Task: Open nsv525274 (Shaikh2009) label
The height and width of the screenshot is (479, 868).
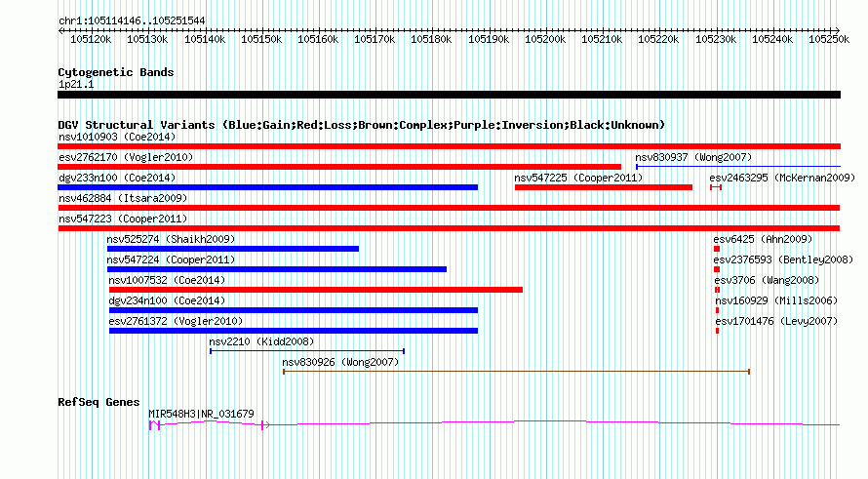Action: (x=171, y=239)
